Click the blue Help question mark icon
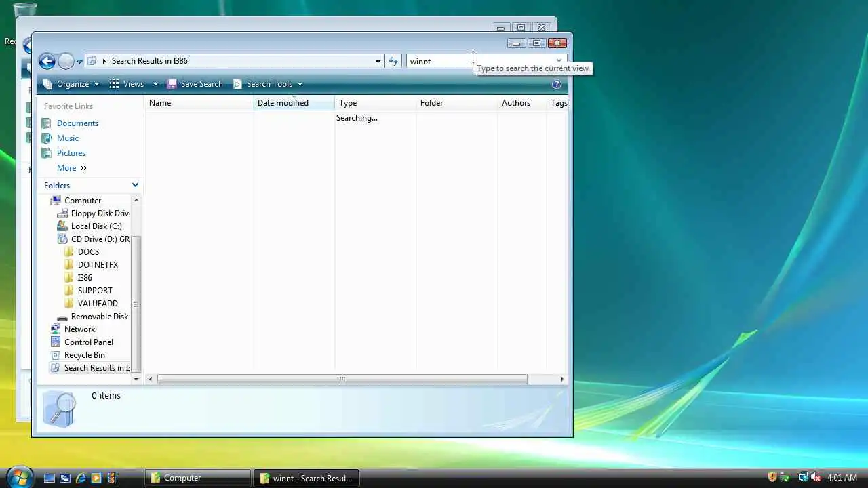The image size is (868, 488). [557, 84]
